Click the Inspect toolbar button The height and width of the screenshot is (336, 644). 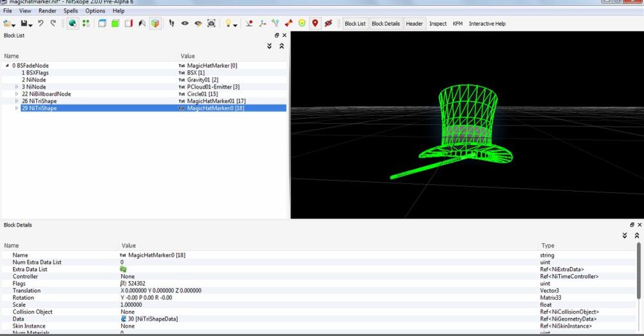438,23
